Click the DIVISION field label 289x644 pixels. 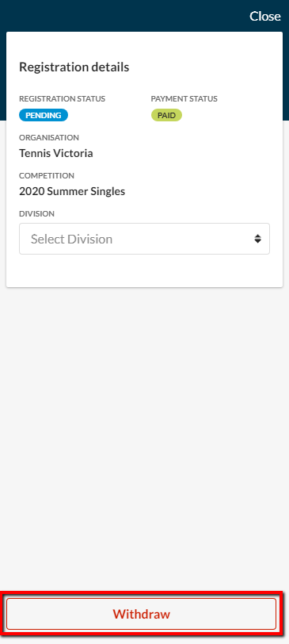click(x=37, y=214)
